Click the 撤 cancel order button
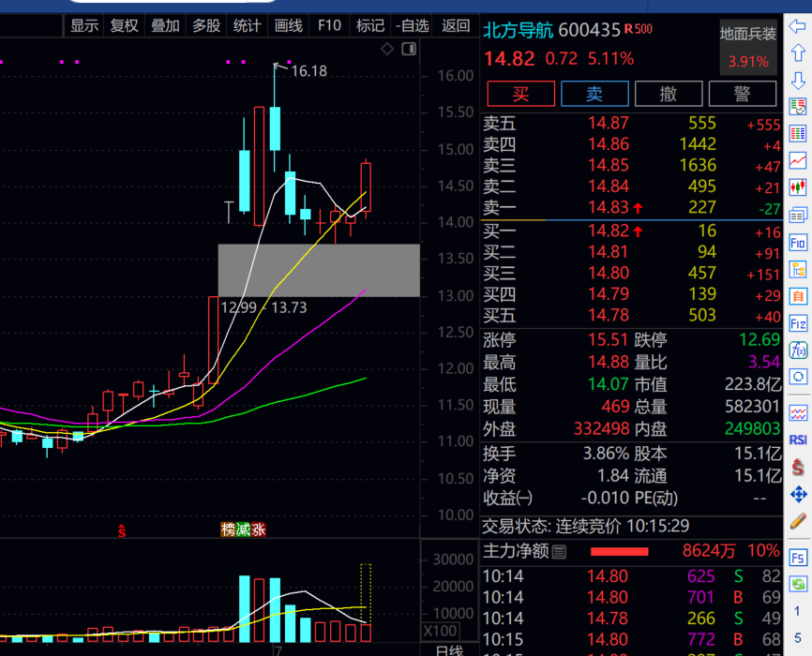 tap(669, 94)
